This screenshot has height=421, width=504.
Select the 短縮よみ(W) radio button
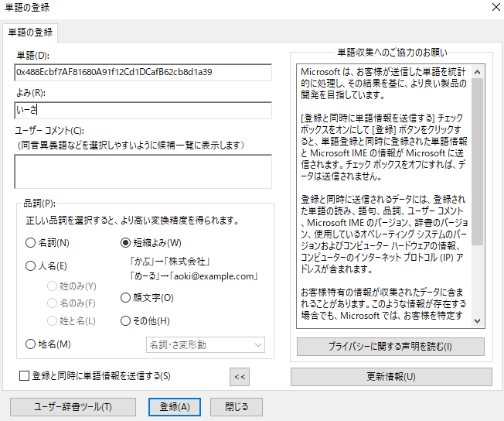point(126,243)
